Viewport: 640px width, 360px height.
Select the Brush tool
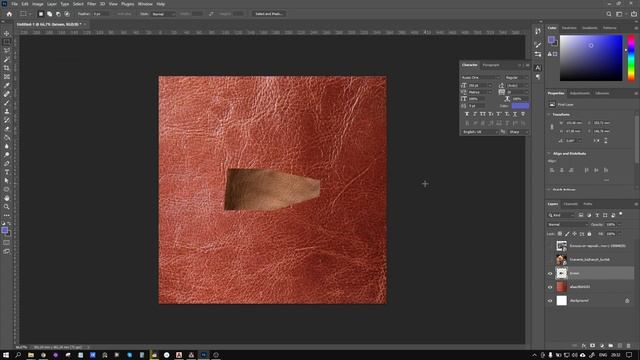click(7, 103)
